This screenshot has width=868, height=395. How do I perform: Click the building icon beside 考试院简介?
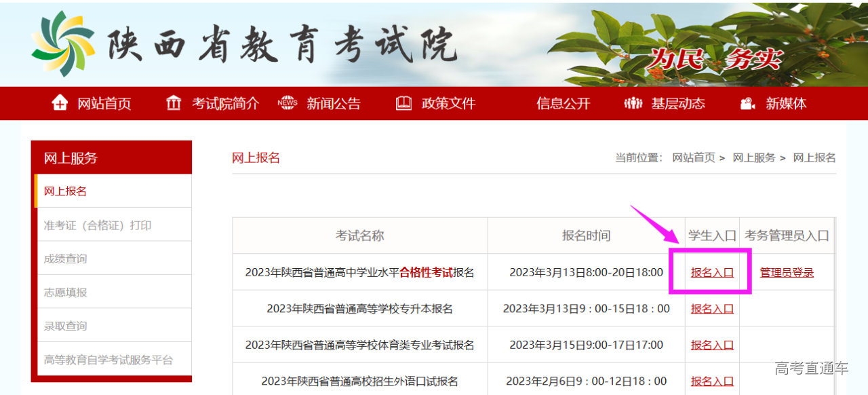click(x=174, y=103)
